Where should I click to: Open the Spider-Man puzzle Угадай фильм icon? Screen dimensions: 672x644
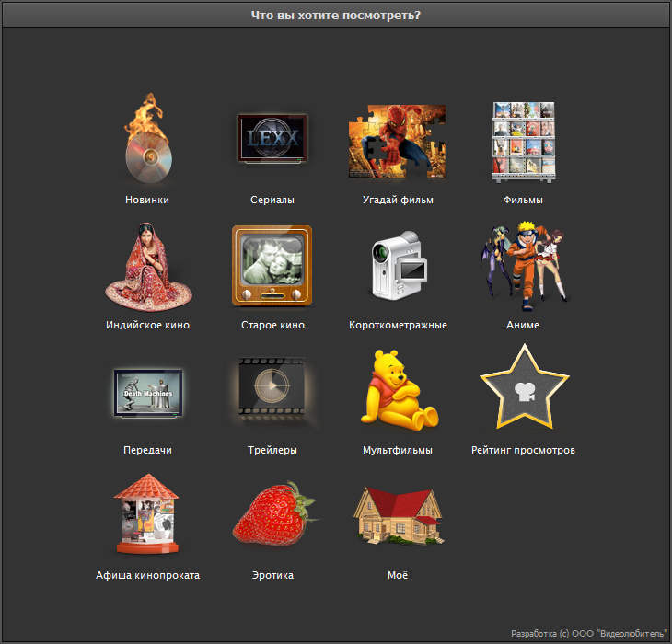click(x=398, y=142)
